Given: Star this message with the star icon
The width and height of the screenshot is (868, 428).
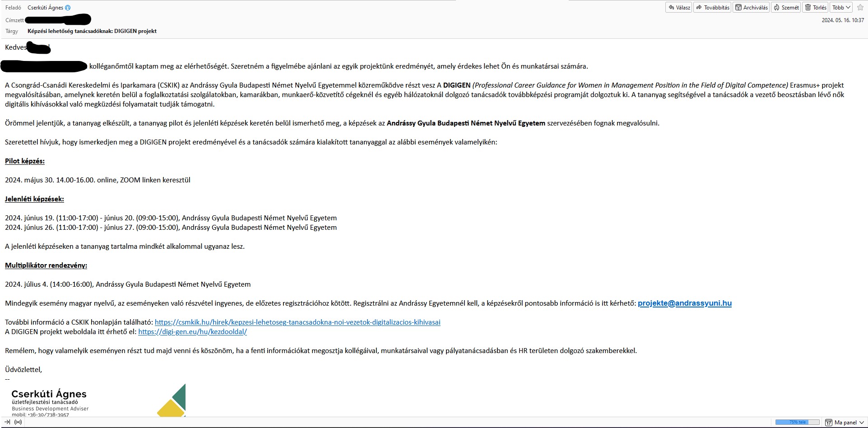Looking at the screenshot, I should pos(860,7).
